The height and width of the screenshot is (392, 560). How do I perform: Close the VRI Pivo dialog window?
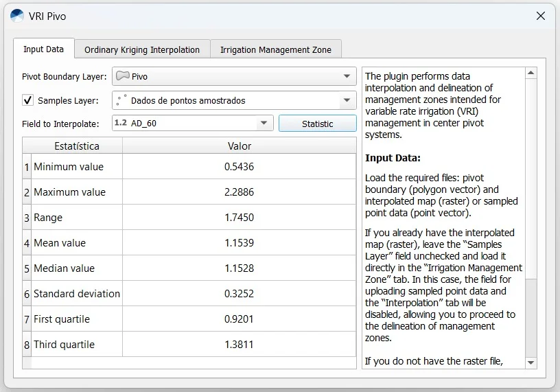(x=540, y=16)
